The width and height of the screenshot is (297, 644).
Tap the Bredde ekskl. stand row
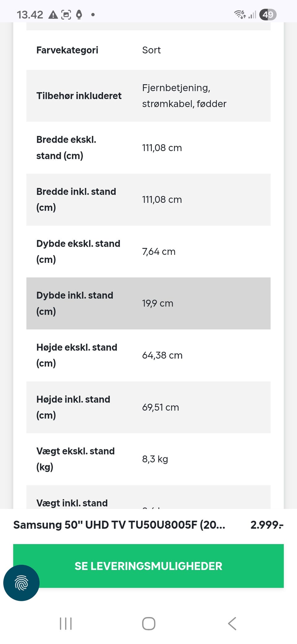tap(148, 148)
